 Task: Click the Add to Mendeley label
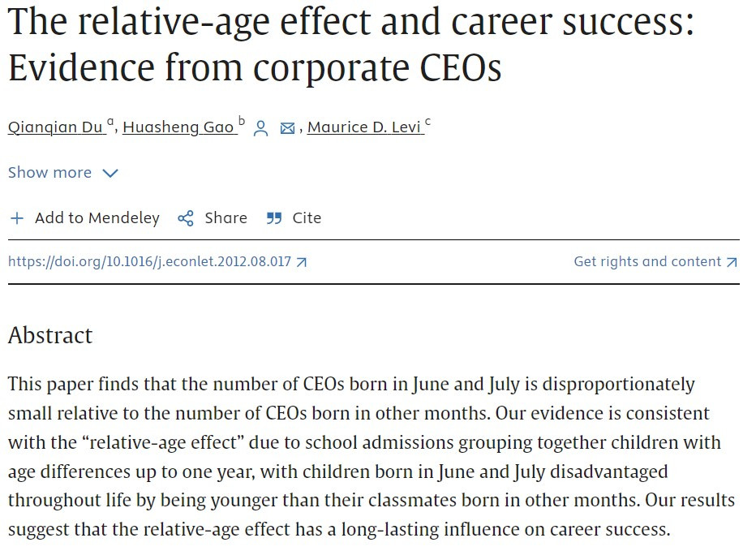[97, 218]
